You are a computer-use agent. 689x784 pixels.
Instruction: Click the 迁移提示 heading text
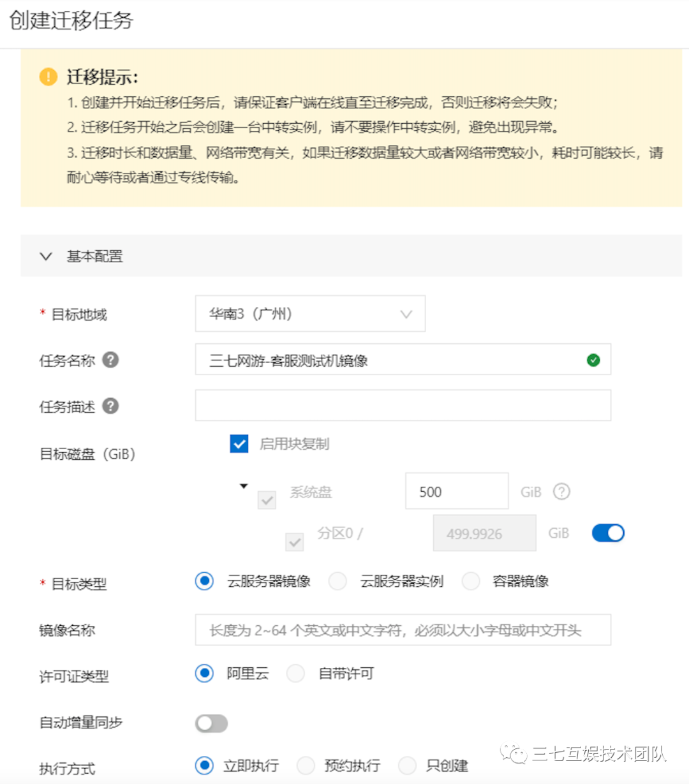pyautogui.click(x=102, y=77)
